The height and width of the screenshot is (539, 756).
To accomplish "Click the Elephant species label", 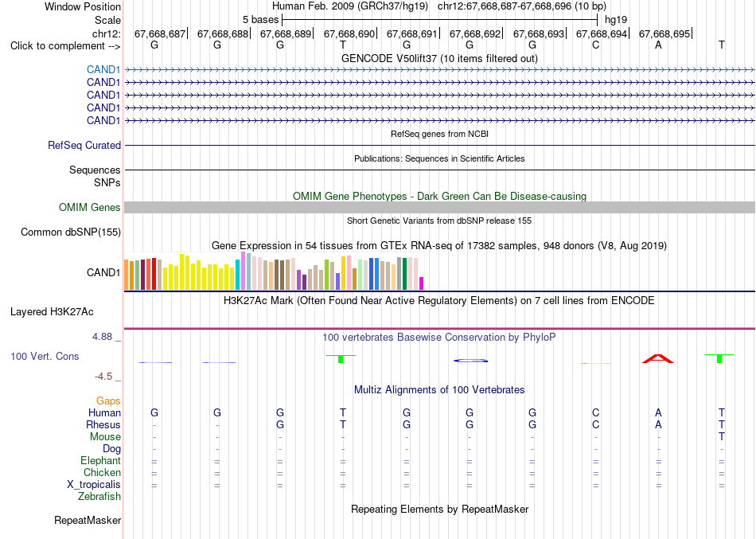I will 100,461.
